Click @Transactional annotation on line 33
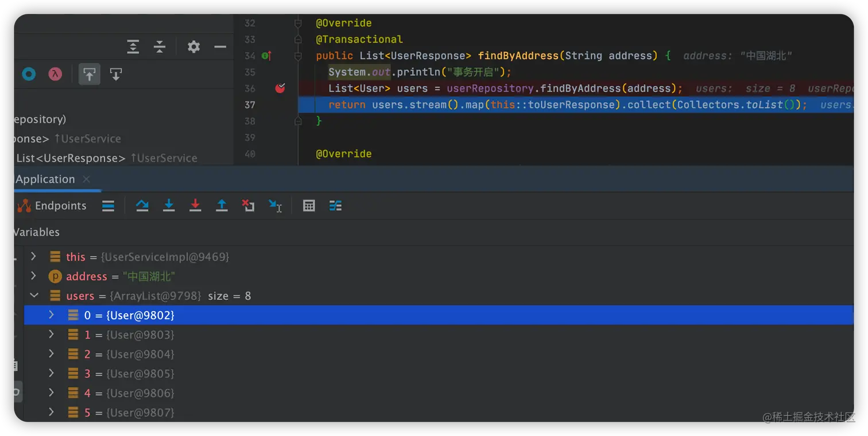Screen dimensions: 868x436 pyautogui.click(x=359, y=40)
